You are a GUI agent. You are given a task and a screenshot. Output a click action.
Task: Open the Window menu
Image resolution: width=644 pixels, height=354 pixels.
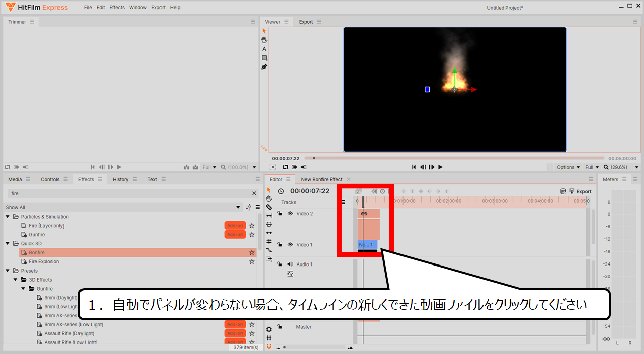[138, 8]
